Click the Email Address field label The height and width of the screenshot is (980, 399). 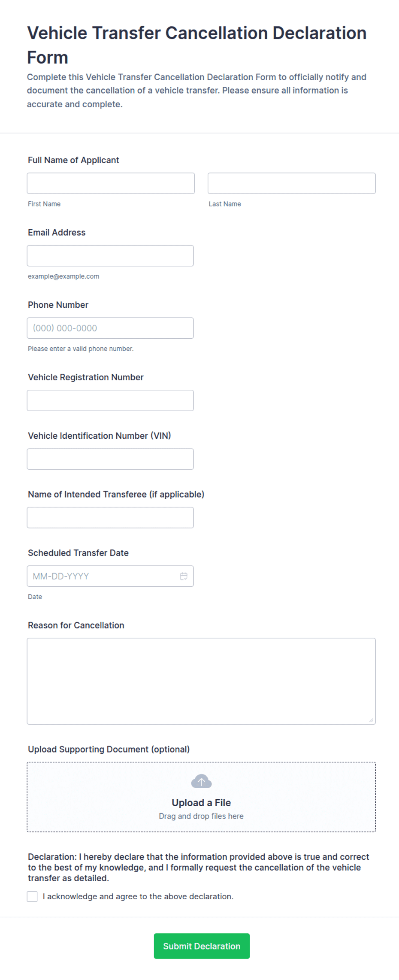[57, 233]
